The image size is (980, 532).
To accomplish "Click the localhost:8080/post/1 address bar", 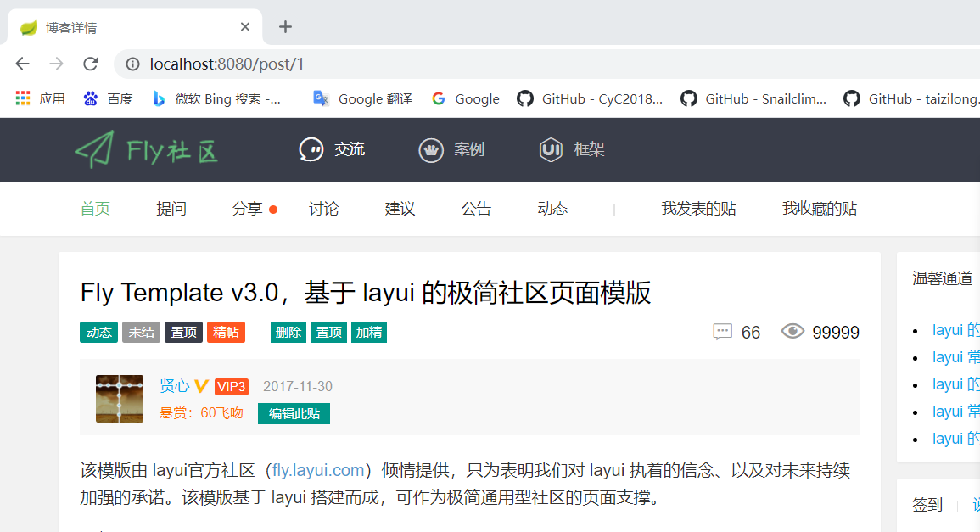I will click(x=547, y=64).
